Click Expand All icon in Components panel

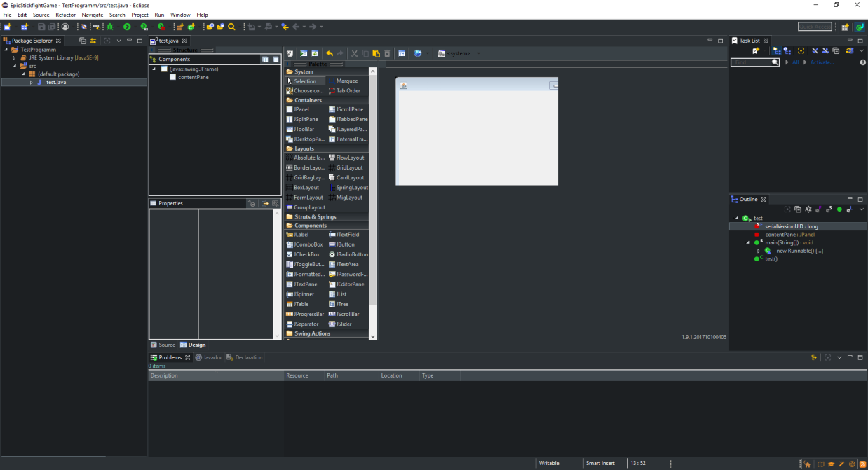tap(265, 60)
